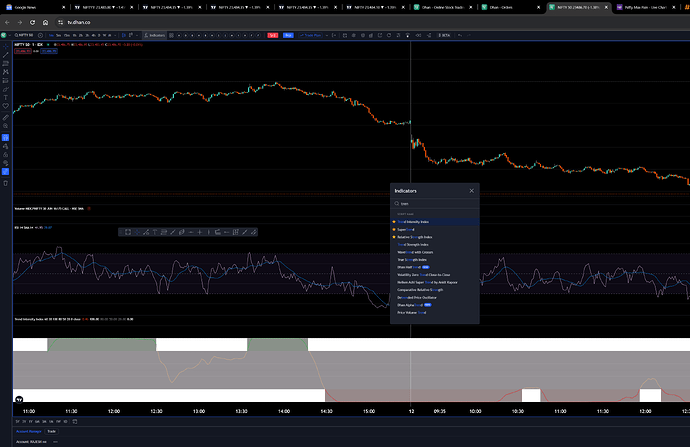Open the Indicators menu in top toolbar

pyautogui.click(x=154, y=35)
